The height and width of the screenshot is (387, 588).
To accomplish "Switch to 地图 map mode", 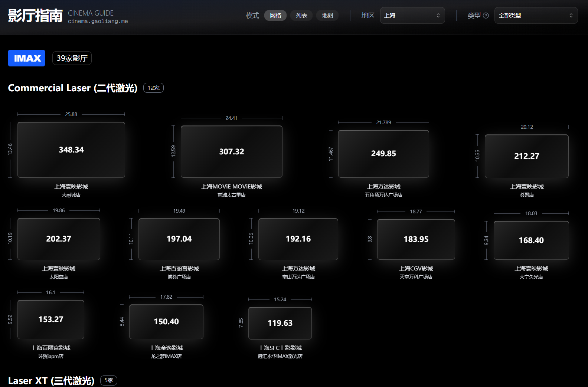I will point(327,16).
